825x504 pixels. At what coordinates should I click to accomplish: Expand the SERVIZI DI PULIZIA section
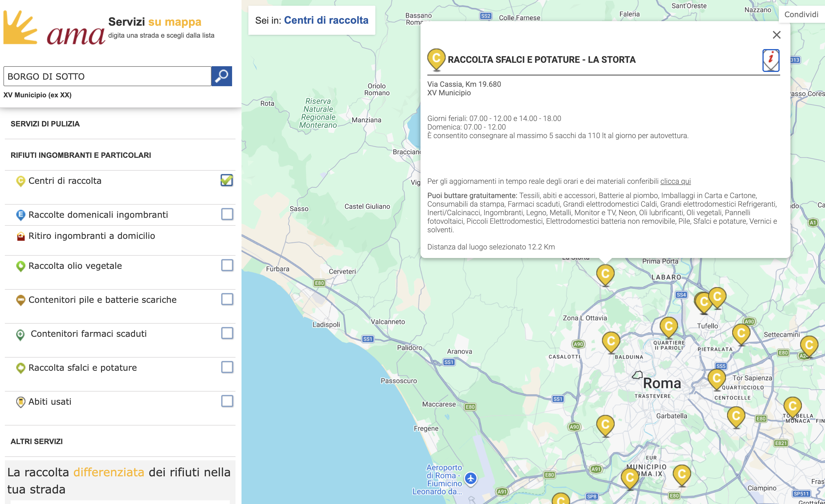click(x=45, y=124)
